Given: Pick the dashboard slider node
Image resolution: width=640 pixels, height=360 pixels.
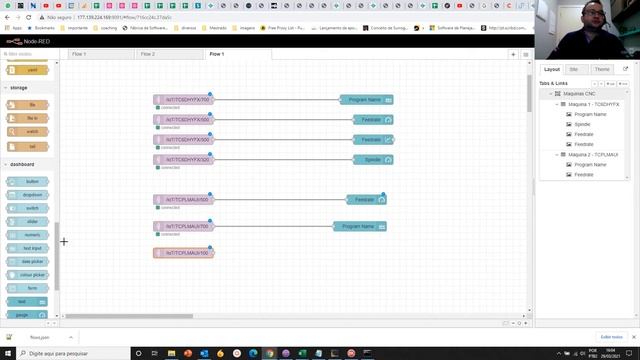Looking at the screenshot, I should 28,222.
